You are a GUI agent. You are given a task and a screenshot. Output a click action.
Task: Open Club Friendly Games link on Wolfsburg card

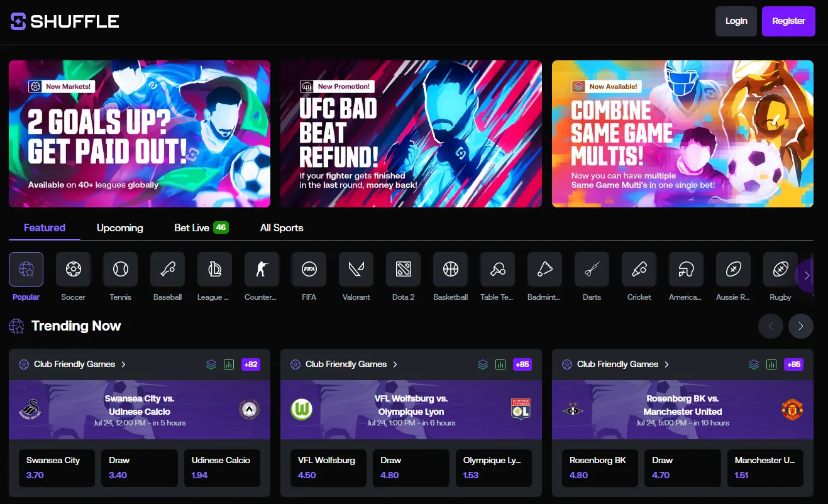pyautogui.click(x=345, y=364)
